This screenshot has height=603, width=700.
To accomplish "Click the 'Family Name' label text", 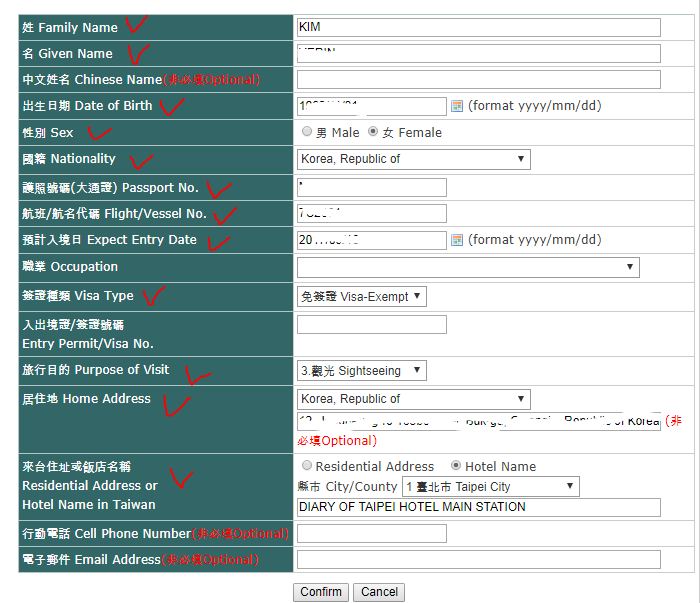I will 78,28.
